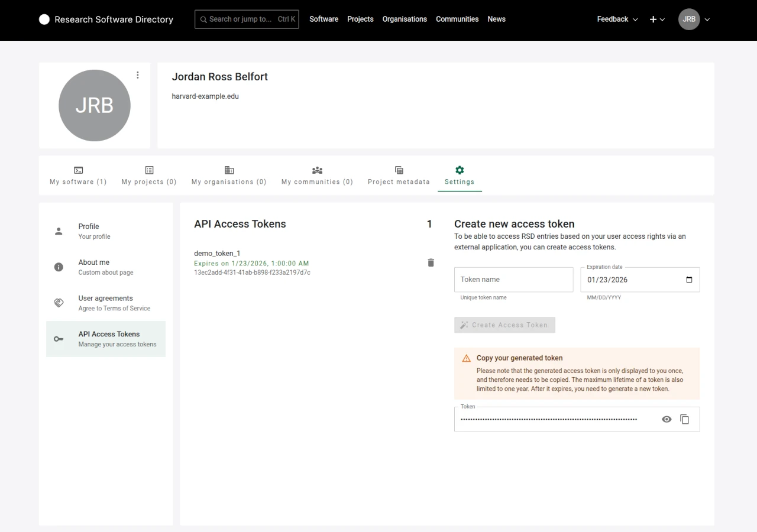Delete the demo_token_1 access token

(431, 262)
